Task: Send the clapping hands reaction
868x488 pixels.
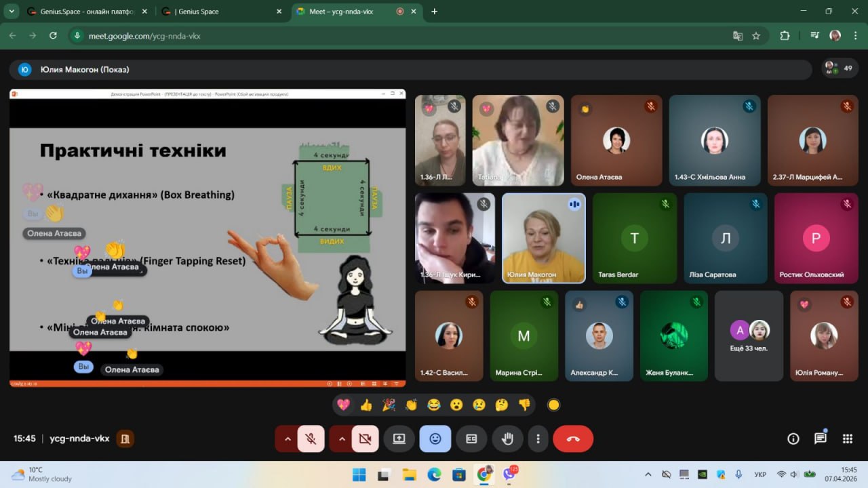Action: point(411,405)
